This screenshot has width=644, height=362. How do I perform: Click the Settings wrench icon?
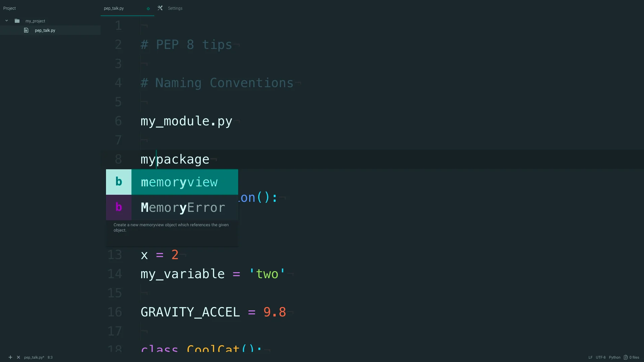pyautogui.click(x=160, y=8)
